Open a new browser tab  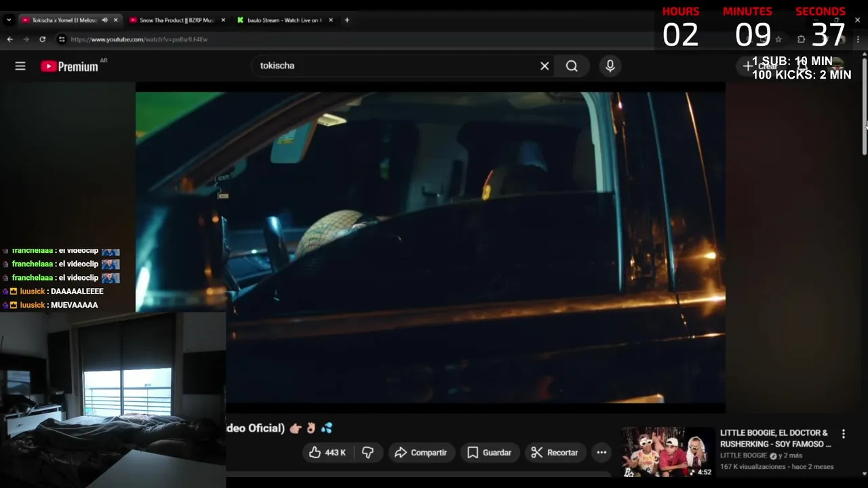click(347, 20)
